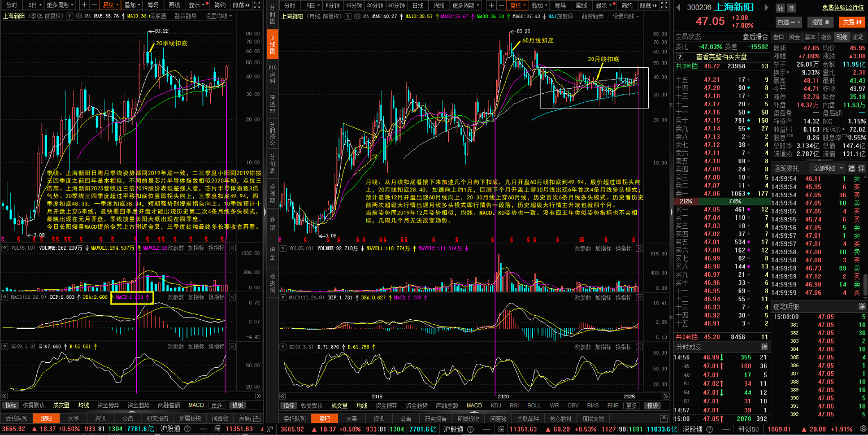Go to previous stock with left arrow
Image resolution: width=868 pixels, height=435 pixels.
coord(678,7)
